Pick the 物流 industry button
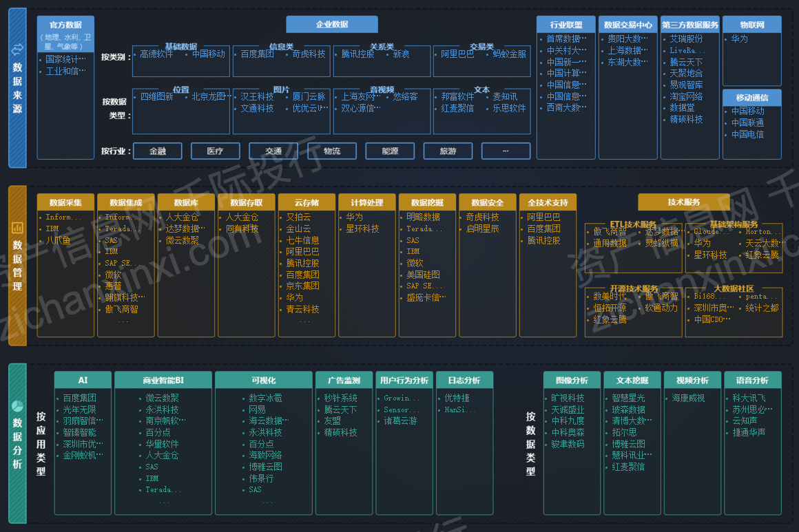The width and height of the screenshot is (799, 532). click(332, 151)
